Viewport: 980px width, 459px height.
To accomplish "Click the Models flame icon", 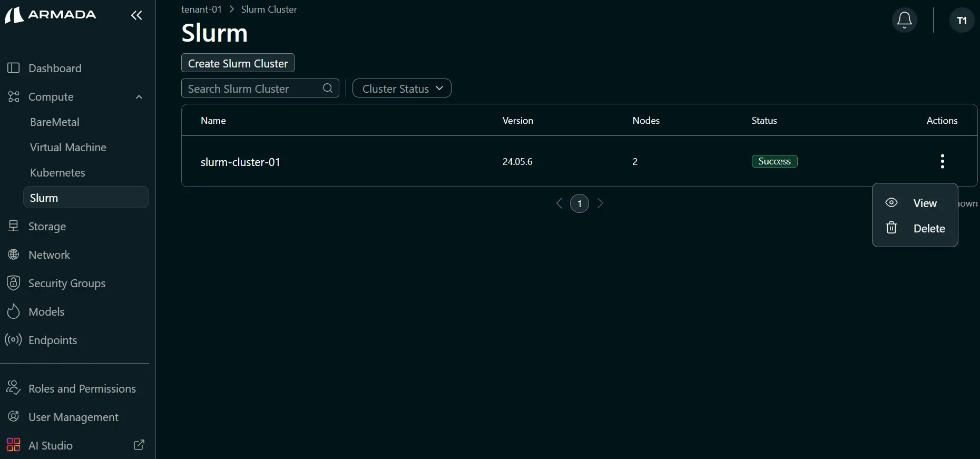I will (x=14, y=311).
